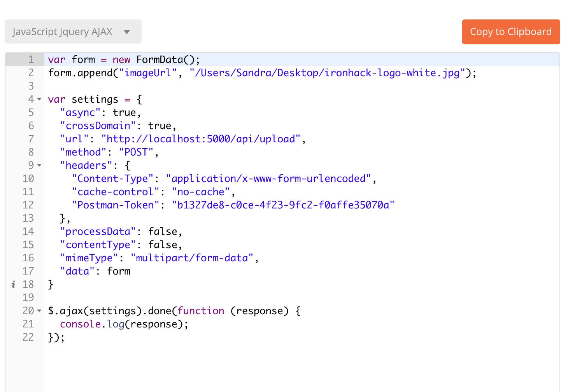
Task: Click the multipart/form-data mimeType value
Action: click(192, 258)
